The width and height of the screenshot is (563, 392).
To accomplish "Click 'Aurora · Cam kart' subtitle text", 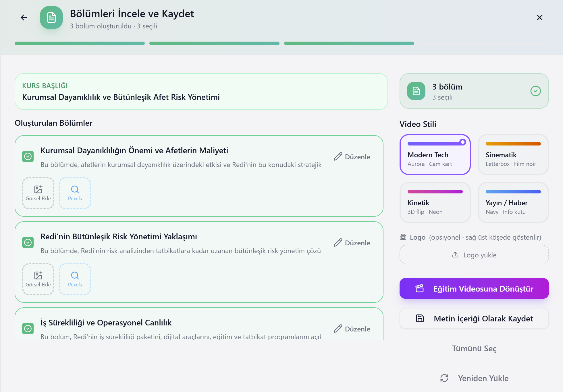I will (430, 164).
